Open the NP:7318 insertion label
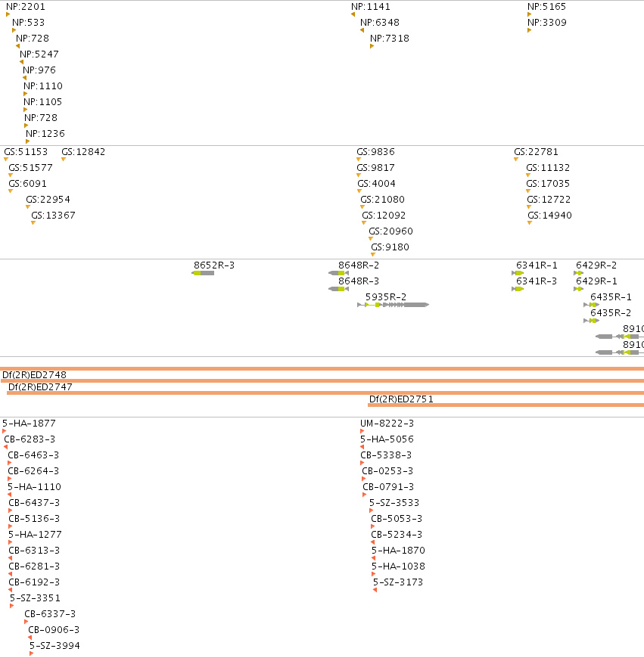644x658 pixels. pos(390,39)
